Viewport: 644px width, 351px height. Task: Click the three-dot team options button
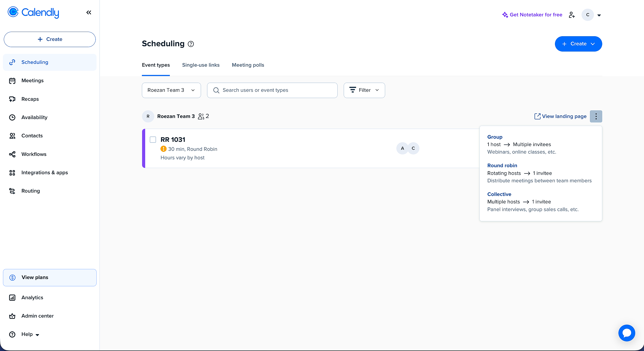(596, 116)
